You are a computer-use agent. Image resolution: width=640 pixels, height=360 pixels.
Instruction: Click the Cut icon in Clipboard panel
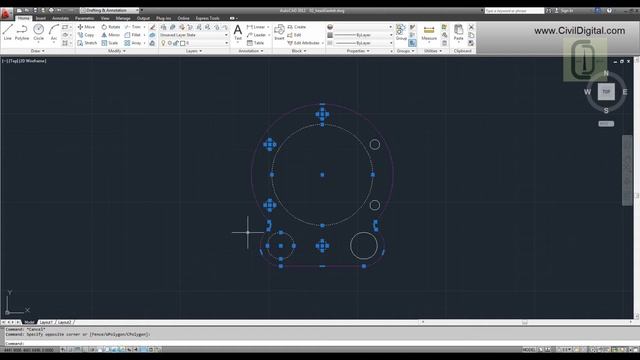point(471,27)
